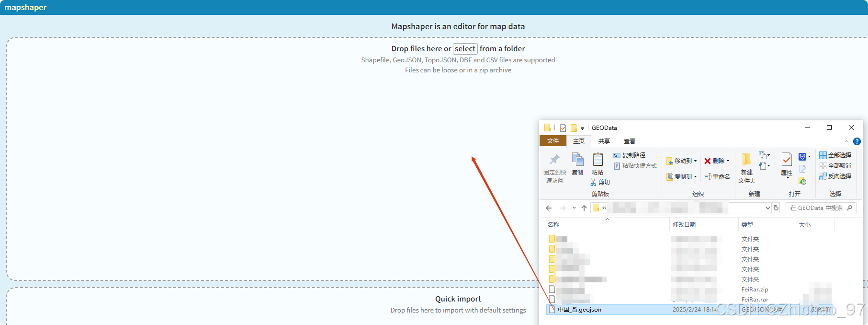The height and width of the screenshot is (325, 868).
Task: Expand the Delete (删除) dropdown arrow
Action: pos(728,161)
